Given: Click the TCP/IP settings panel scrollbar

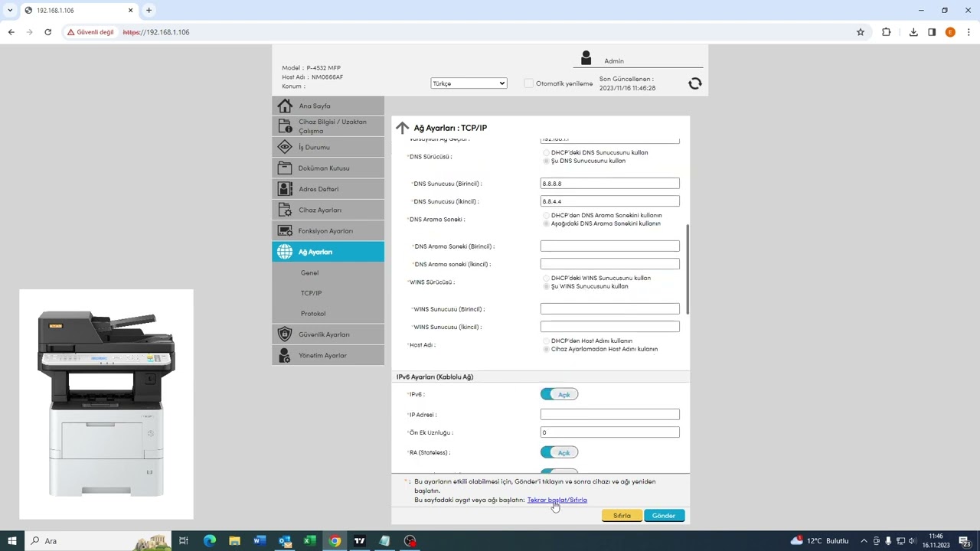Looking at the screenshot, I should click(x=688, y=269).
